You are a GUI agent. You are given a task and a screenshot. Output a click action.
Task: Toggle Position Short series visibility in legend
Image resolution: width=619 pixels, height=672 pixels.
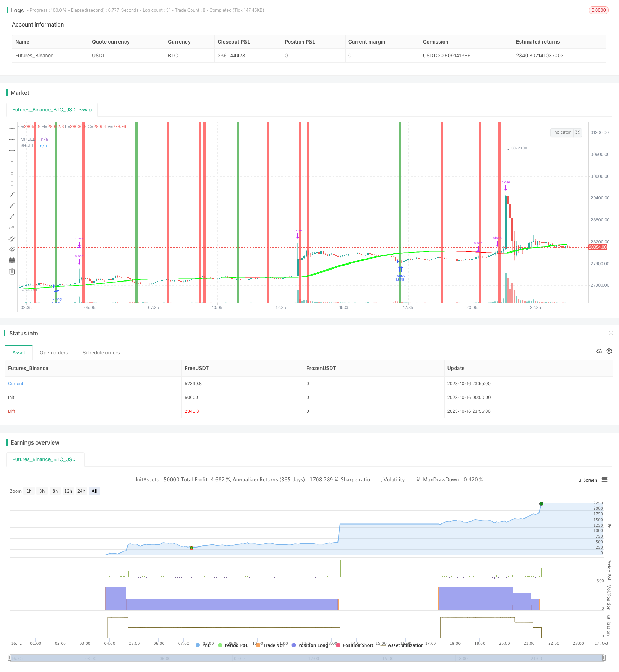click(354, 645)
